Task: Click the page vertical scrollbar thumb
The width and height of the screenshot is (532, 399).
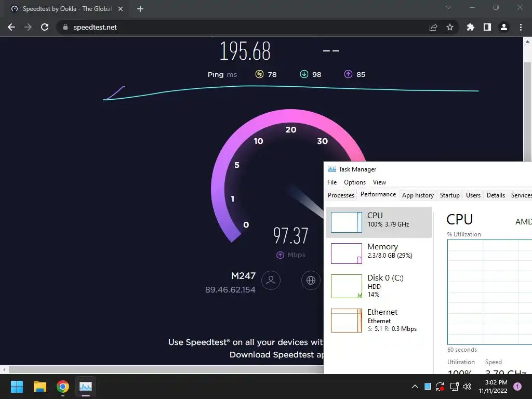Action: [527, 112]
